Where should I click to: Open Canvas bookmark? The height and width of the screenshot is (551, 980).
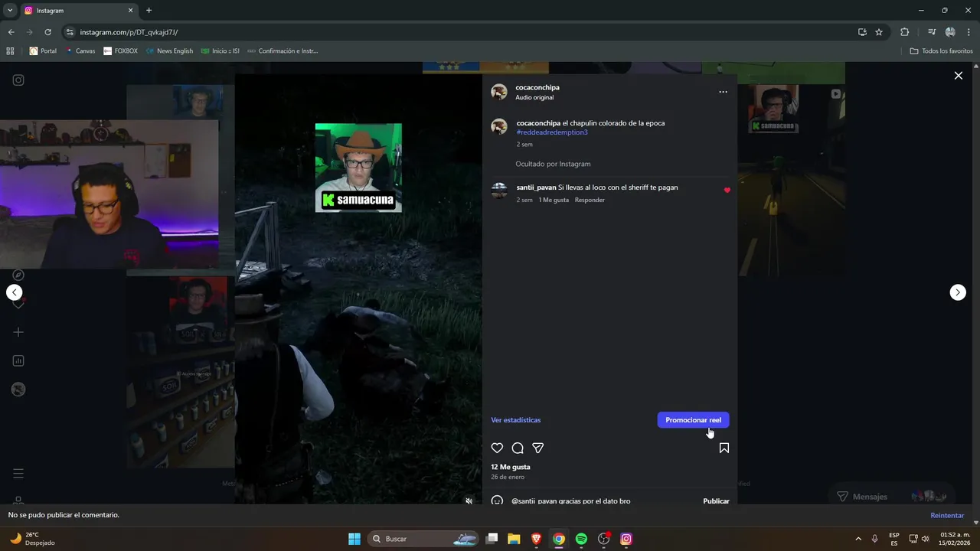80,51
